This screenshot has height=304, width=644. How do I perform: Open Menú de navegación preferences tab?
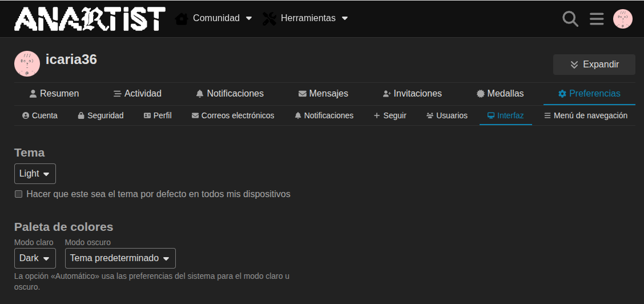coord(585,115)
